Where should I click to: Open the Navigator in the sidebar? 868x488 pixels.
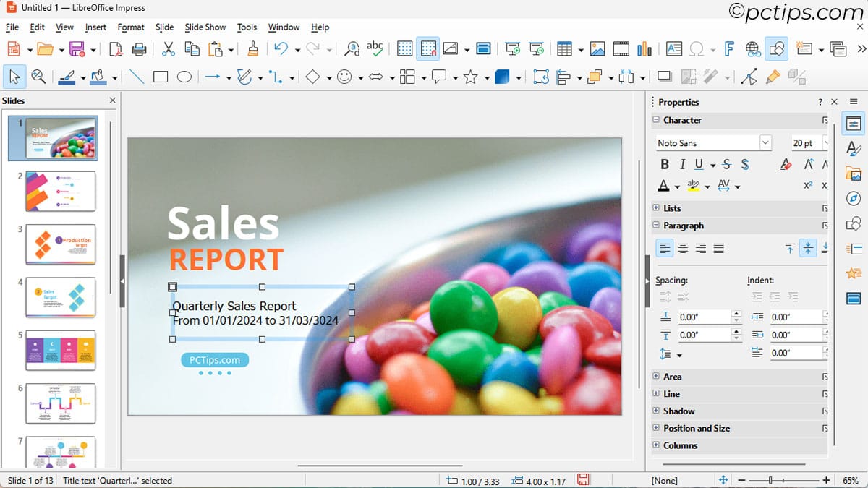(854, 198)
